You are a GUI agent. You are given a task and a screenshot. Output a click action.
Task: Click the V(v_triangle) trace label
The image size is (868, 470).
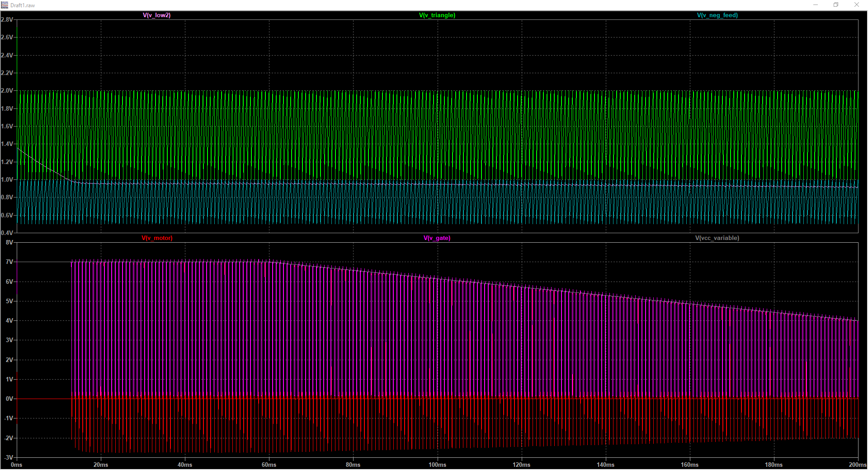coord(437,15)
